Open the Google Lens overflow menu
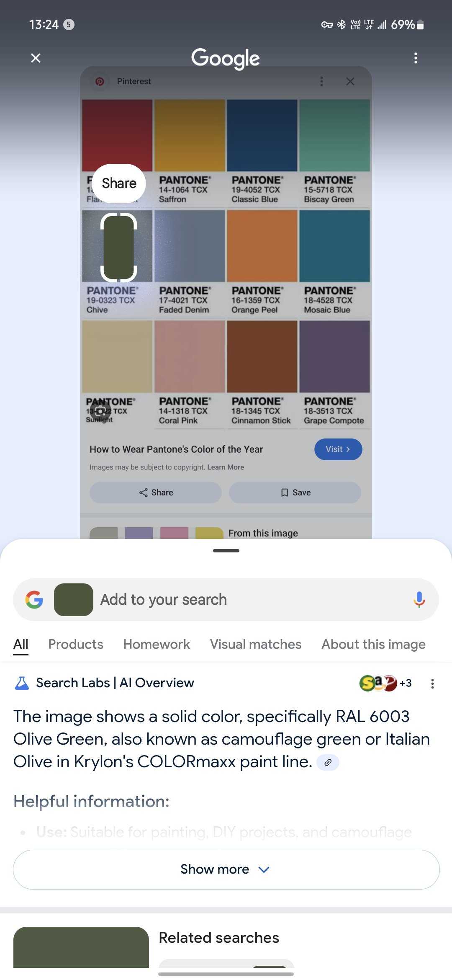 [x=416, y=58]
